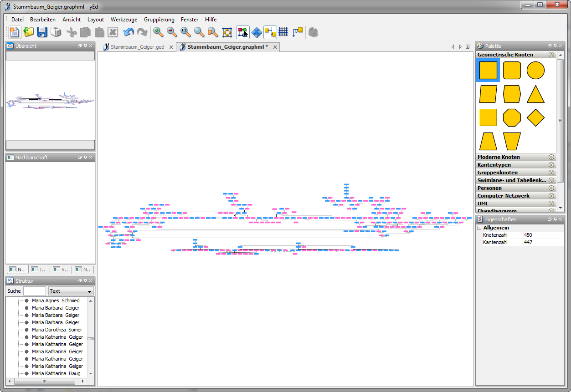Switch to the Stammbaum_Geiger.ged tab
The width and height of the screenshot is (571, 392).
(137, 47)
